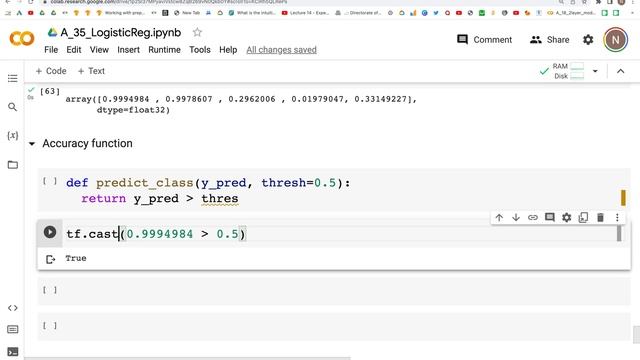Open the Tools menu
The width and height of the screenshot is (640, 360).
pos(200,50)
